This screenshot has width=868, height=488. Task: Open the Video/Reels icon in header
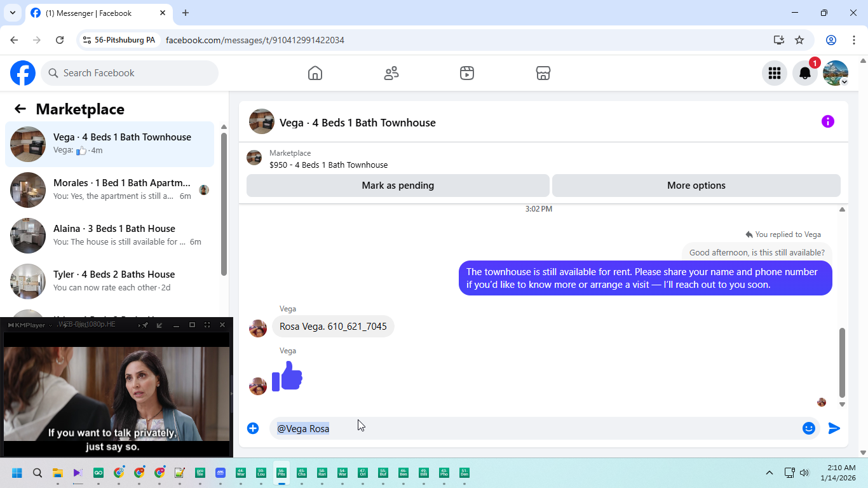click(467, 73)
